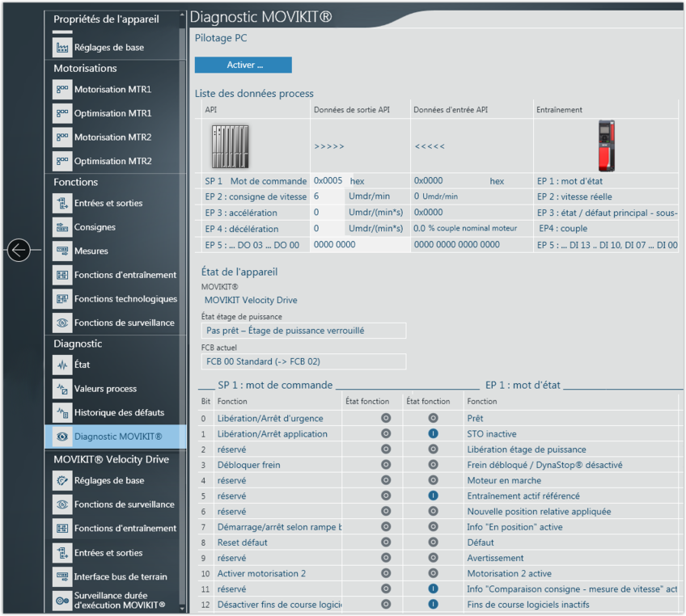Toggle bit 0 Libération/Arrêt d'urgence state indicator
Image resolution: width=686 pixels, height=616 pixels.
tap(386, 419)
